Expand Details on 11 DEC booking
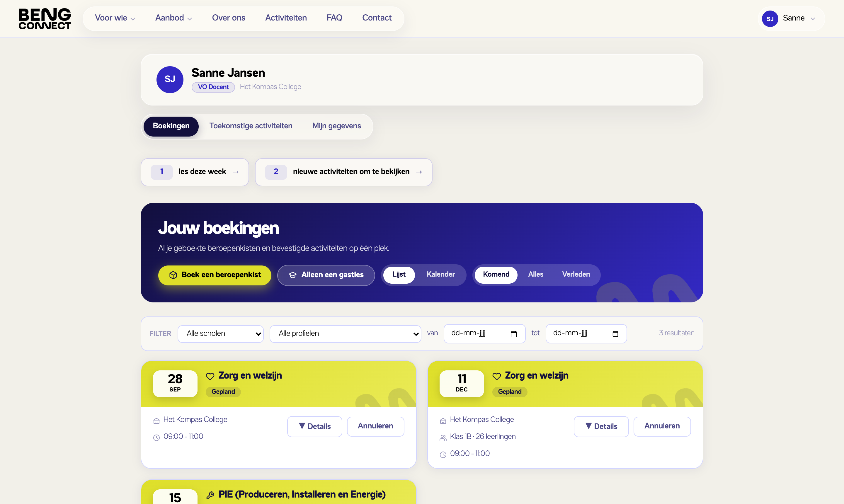 tap(601, 427)
